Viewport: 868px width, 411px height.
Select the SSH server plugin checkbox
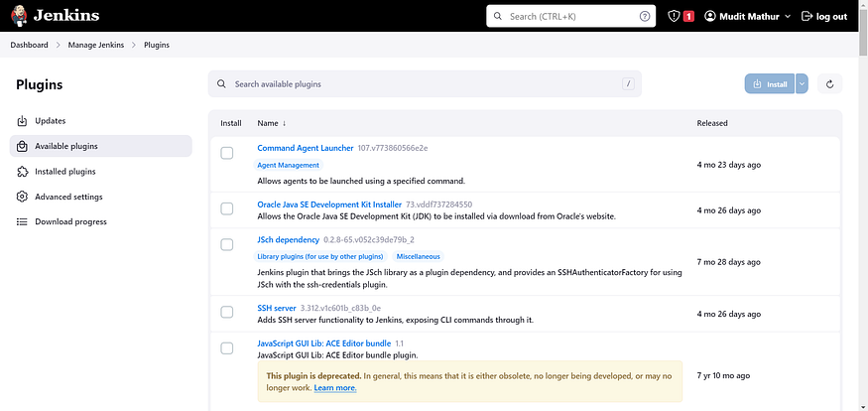[227, 313]
